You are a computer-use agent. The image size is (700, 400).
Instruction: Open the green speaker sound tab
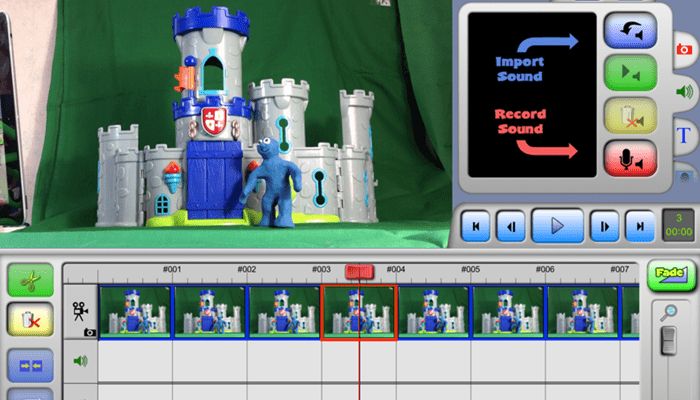pyautogui.click(x=684, y=92)
